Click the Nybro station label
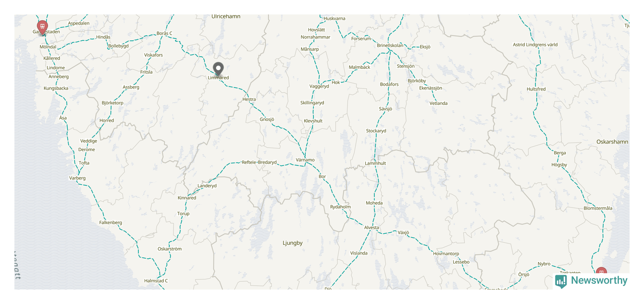644x304 pixels. click(544, 264)
